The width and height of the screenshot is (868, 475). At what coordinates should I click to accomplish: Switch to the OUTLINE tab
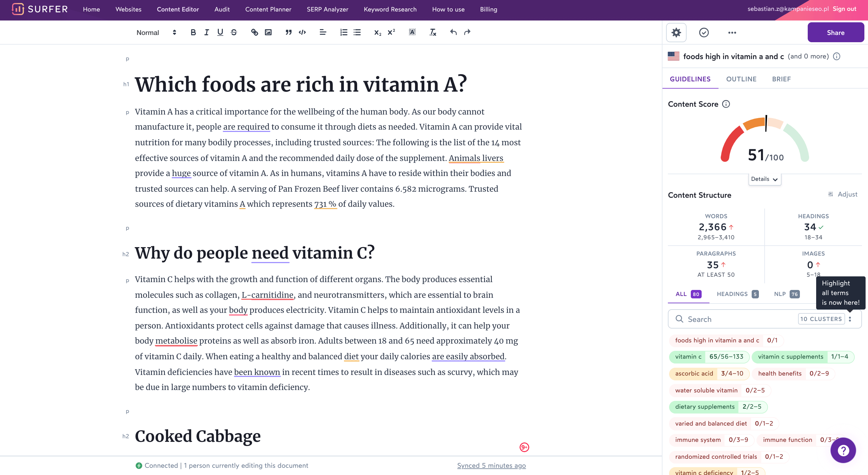point(741,79)
